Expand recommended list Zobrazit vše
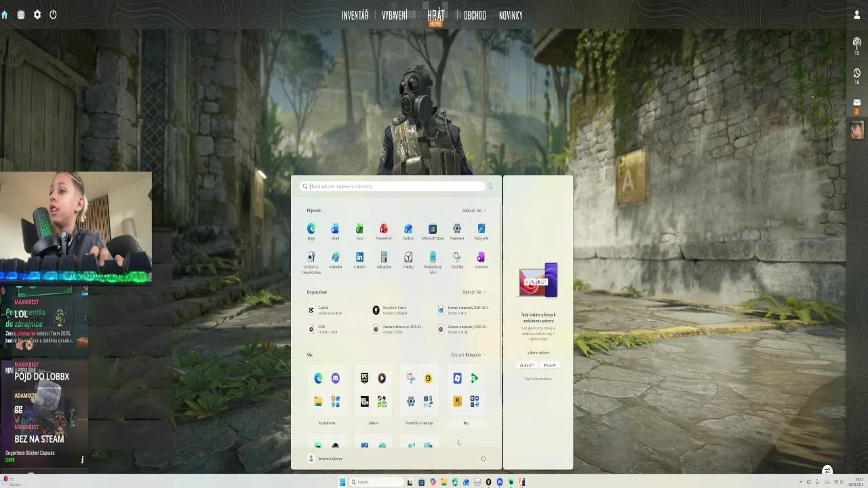Viewport: 868px width, 488px height. click(x=473, y=292)
